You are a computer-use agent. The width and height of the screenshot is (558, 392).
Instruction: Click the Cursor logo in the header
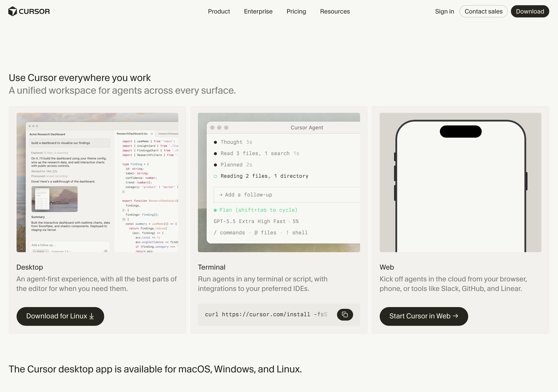pyautogui.click(x=29, y=11)
